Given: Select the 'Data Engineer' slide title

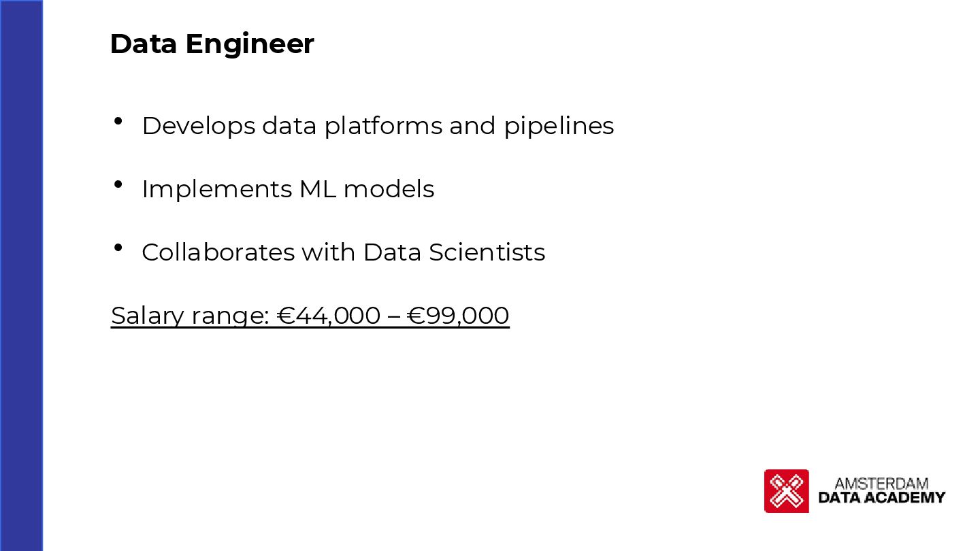Looking at the screenshot, I should 212,44.
